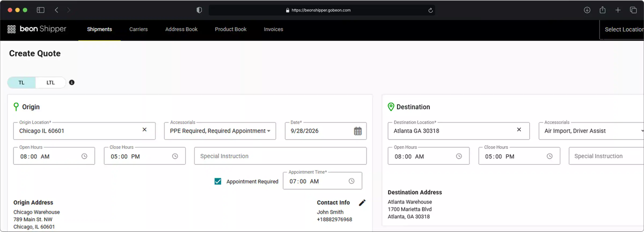Click the info icon next to LTL
The width and height of the screenshot is (644, 232).
(x=72, y=82)
